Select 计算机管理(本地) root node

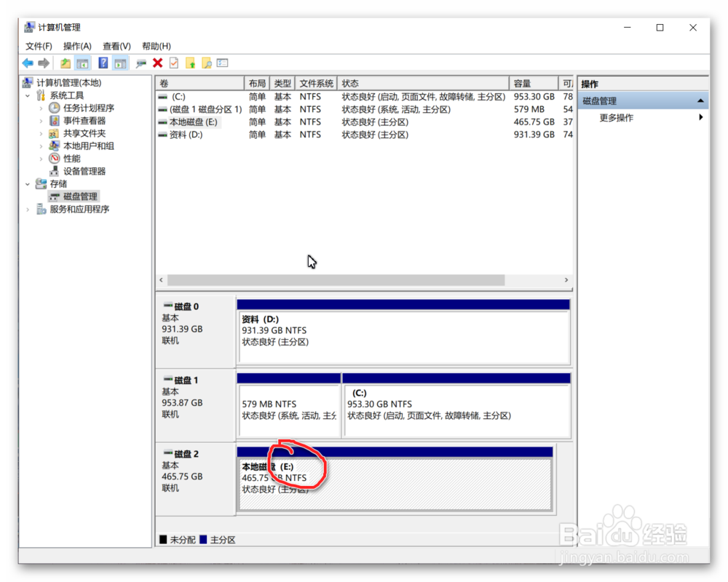[x=68, y=83]
